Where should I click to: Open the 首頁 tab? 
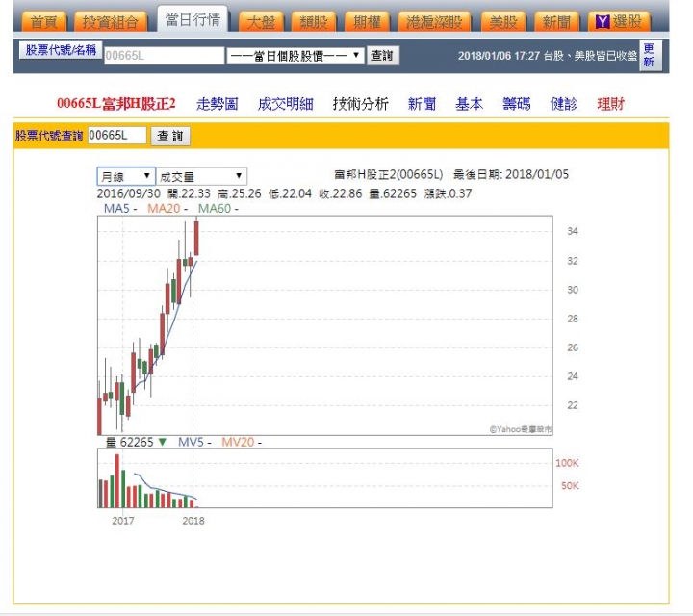[x=43, y=21]
